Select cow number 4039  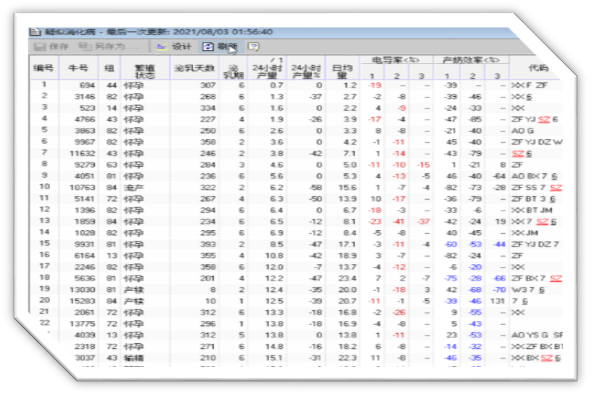pos(85,335)
